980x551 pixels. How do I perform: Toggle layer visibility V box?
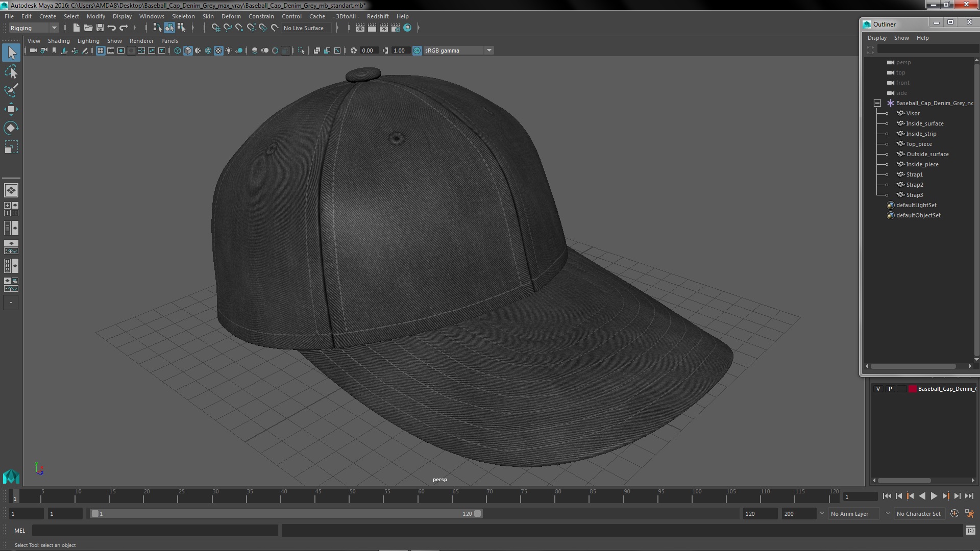click(878, 389)
